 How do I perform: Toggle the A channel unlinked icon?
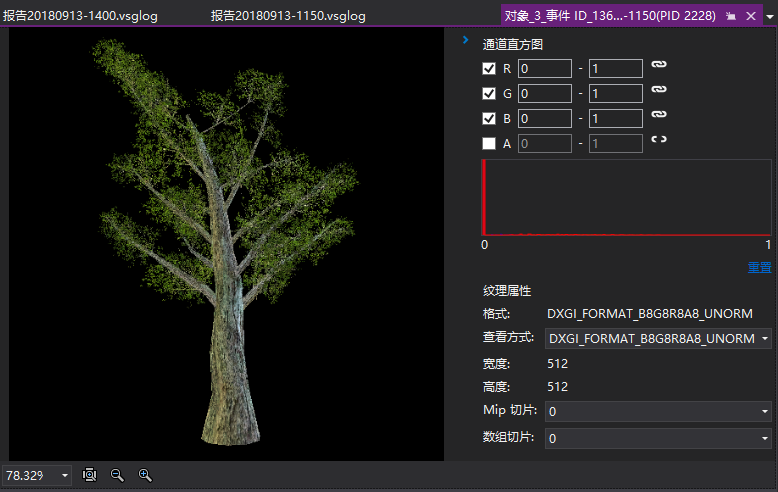tap(658, 139)
